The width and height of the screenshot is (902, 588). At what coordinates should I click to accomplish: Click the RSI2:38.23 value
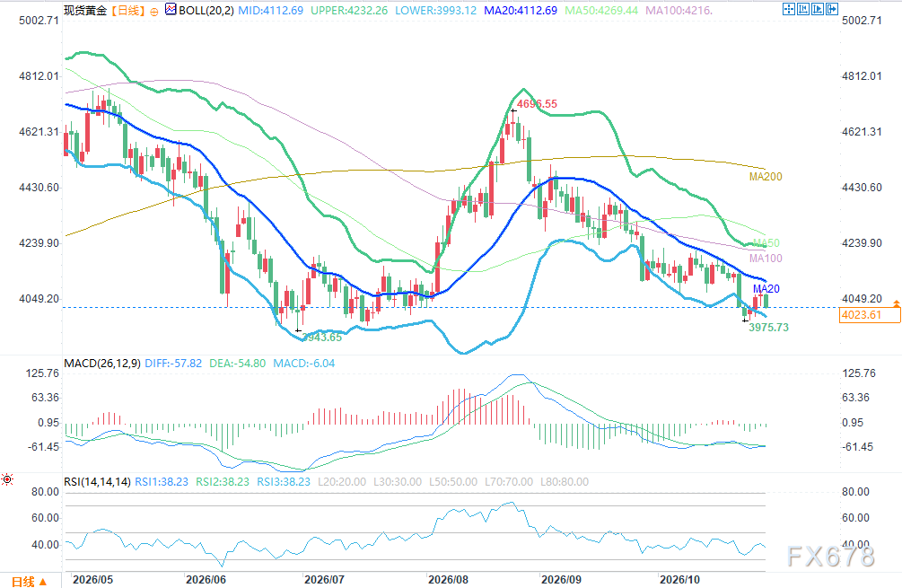[x=223, y=482]
